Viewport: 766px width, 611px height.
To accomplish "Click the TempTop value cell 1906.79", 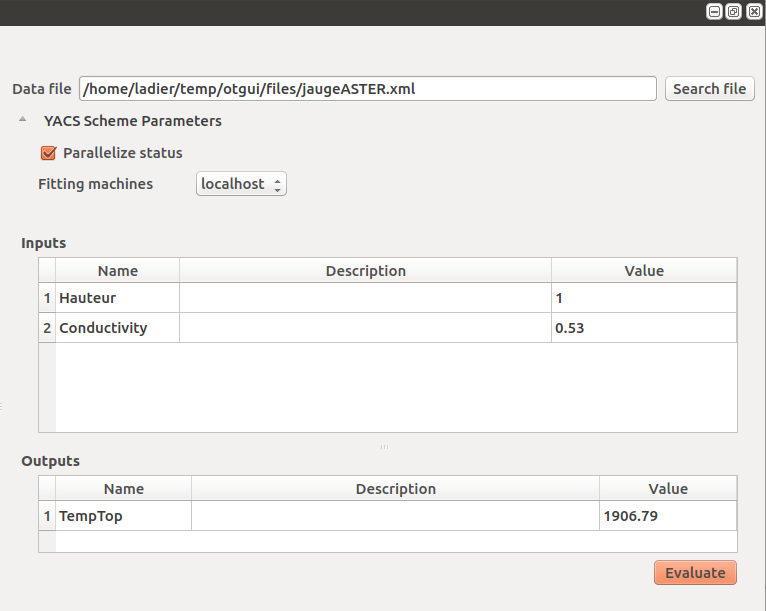I will tap(667, 516).
